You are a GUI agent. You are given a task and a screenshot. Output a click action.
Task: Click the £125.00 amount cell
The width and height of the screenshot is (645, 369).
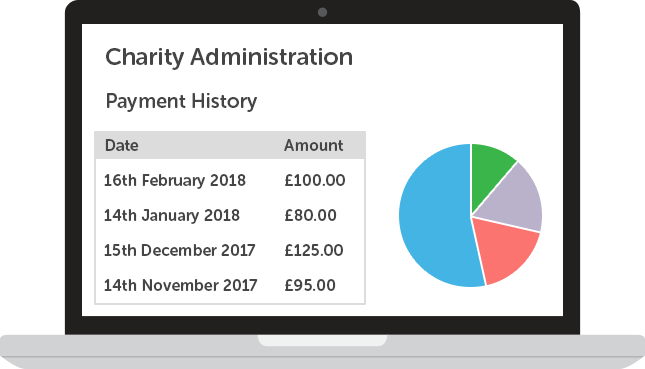pyautogui.click(x=313, y=251)
